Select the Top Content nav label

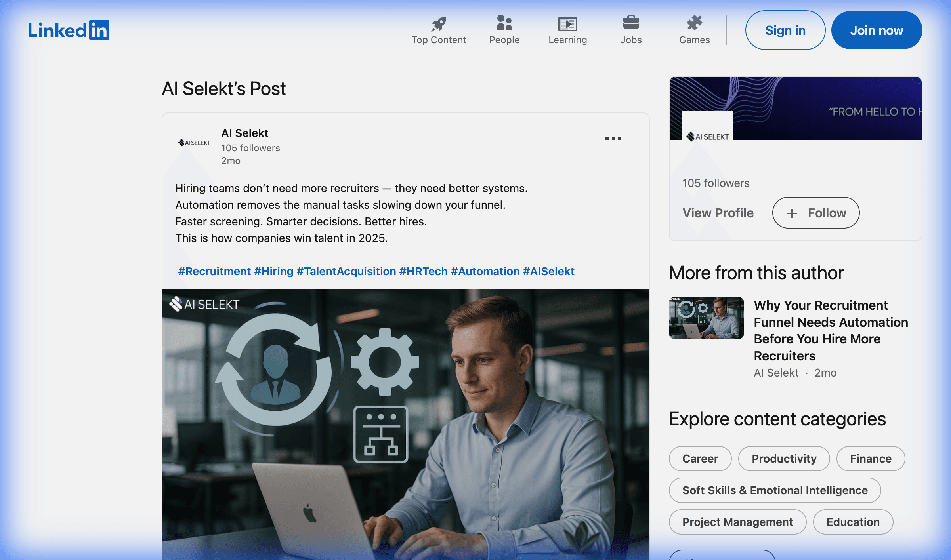(439, 40)
